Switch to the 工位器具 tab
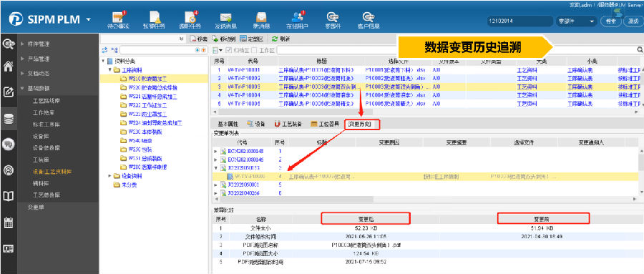This screenshot has height=274, width=644. (x=326, y=124)
